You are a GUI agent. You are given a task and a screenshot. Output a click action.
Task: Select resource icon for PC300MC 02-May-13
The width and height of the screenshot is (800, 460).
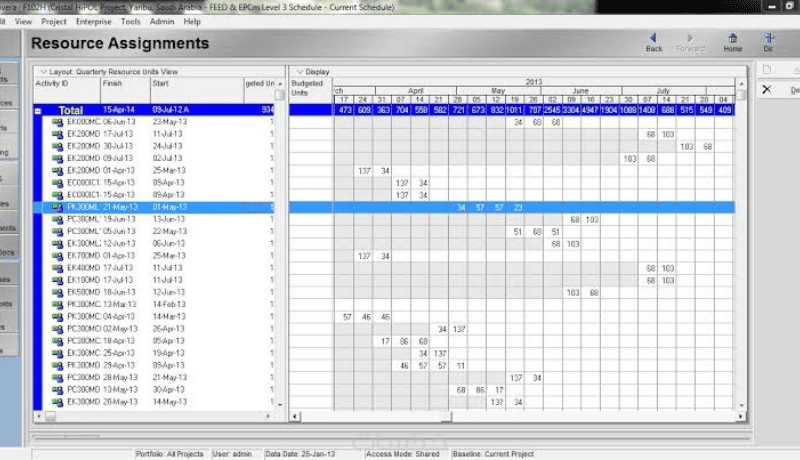click(x=58, y=329)
